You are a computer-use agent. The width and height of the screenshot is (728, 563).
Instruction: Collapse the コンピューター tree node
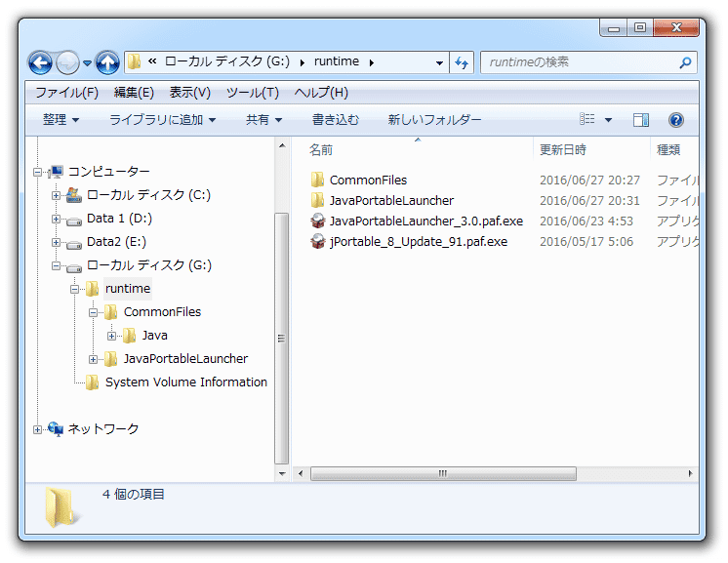click(x=37, y=172)
